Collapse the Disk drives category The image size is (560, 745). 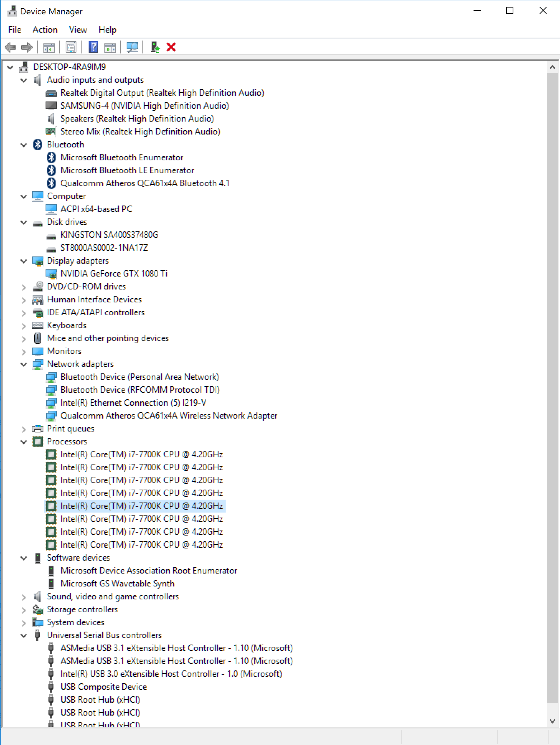click(24, 222)
